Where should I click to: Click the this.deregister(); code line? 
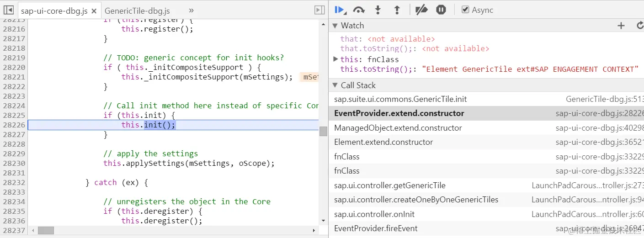pyautogui.click(x=162, y=221)
